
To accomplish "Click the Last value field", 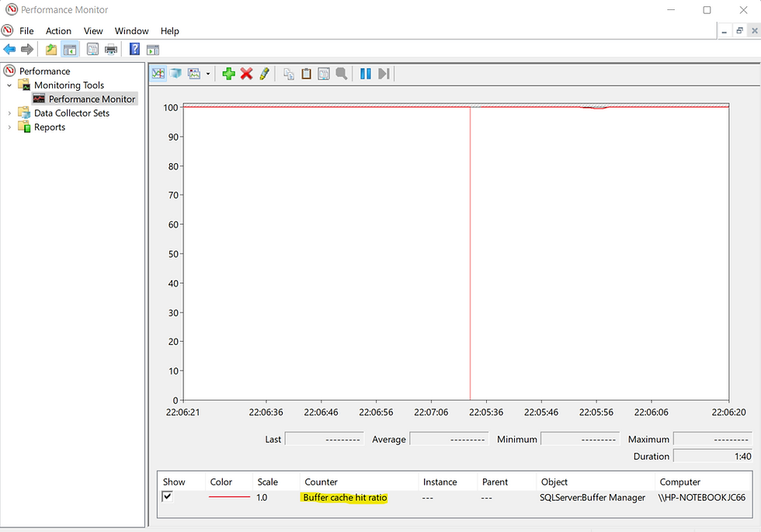I will [325, 439].
